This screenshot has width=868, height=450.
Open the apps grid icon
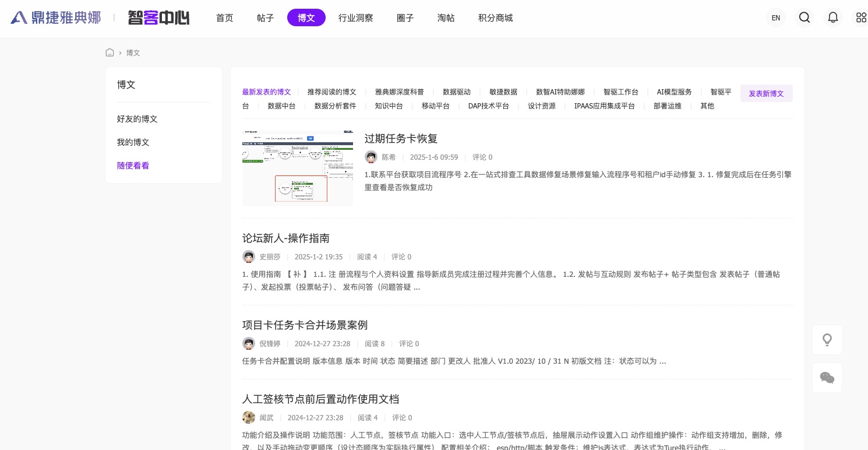click(861, 17)
